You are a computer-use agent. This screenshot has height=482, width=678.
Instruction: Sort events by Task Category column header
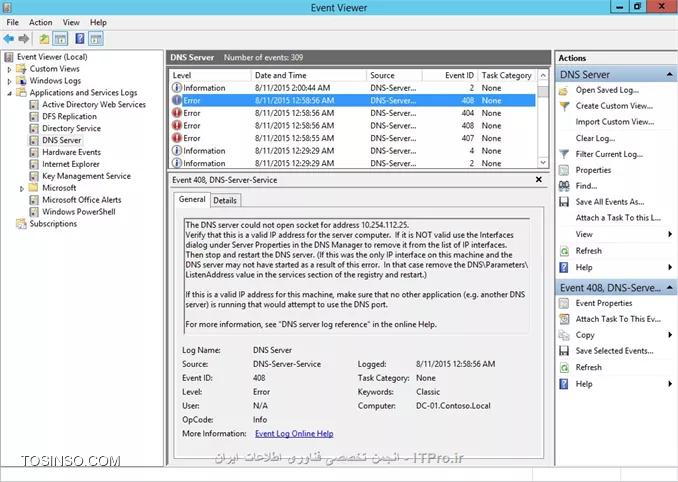(x=507, y=75)
